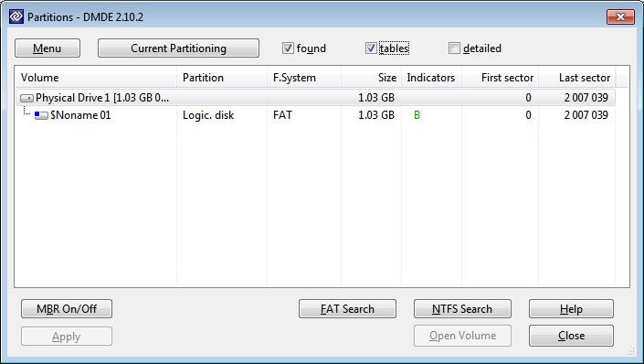The height and width of the screenshot is (364, 644).
Task: Select the $Noname 01 volume row
Action: pyautogui.click(x=315, y=115)
